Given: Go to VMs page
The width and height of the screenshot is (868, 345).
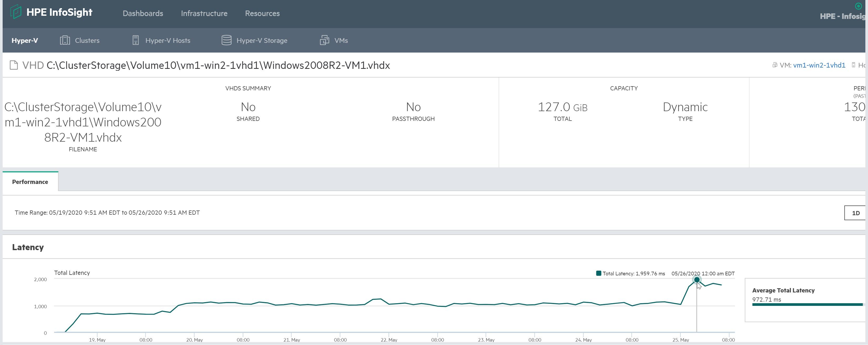Looking at the screenshot, I should point(341,40).
